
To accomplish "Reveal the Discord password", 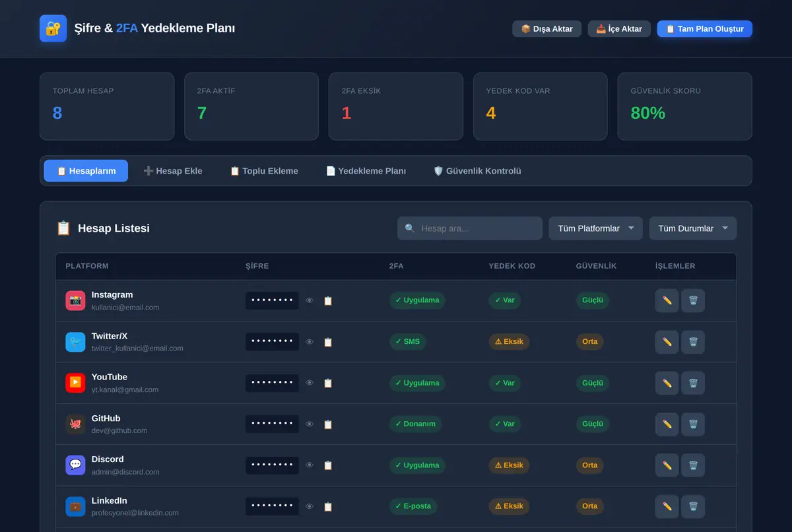I will coord(310,465).
